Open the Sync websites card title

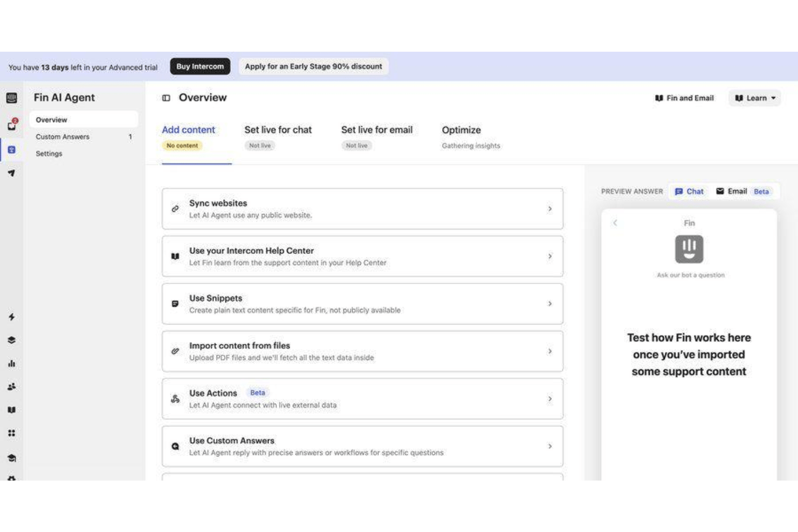pyautogui.click(x=218, y=203)
